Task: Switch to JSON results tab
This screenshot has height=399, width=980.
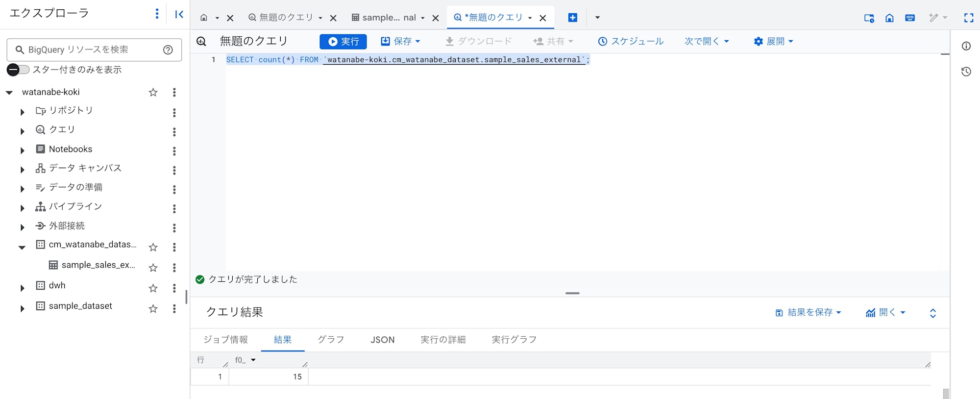Action: (382, 340)
